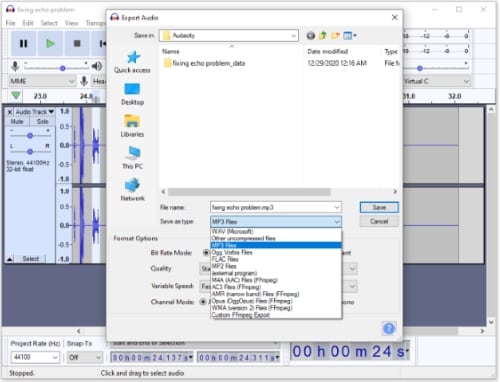Image resolution: width=500 pixels, height=382 pixels.
Task: Click the Create new folder icon
Action: (x=335, y=35)
